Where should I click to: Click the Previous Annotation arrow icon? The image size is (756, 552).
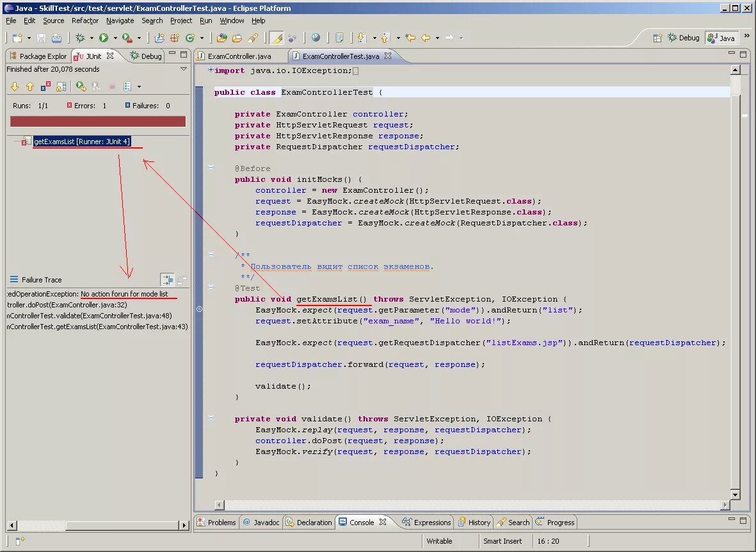click(x=385, y=38)
